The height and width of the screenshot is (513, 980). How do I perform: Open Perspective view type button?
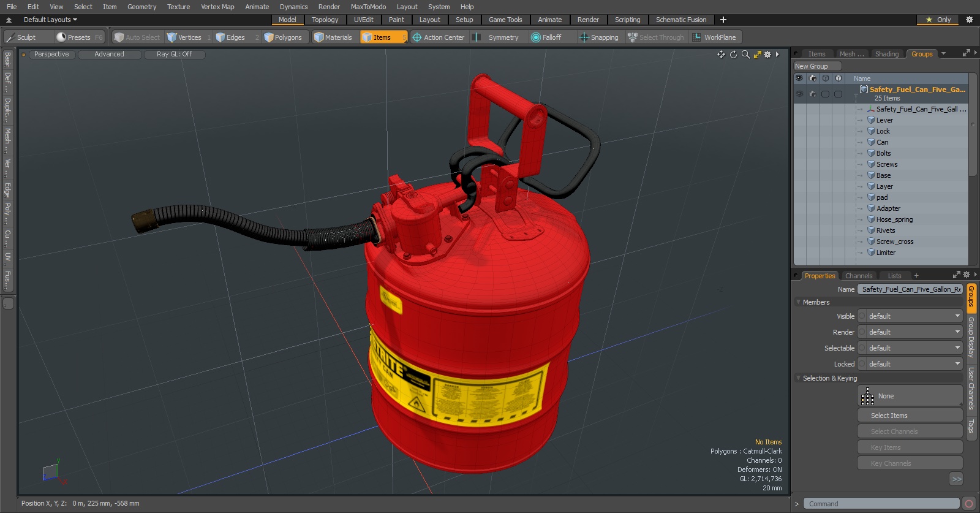(51, 55)
